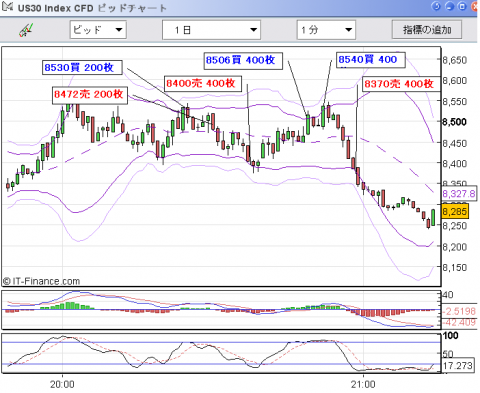Open the ビッド price type dropdown
480x393 pixels.
click(x=98, y=30)
